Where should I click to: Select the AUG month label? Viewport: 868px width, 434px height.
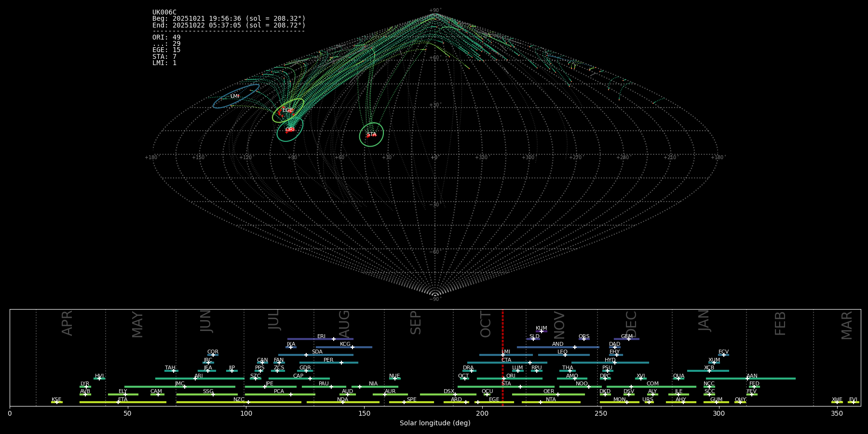pos(344,323)
